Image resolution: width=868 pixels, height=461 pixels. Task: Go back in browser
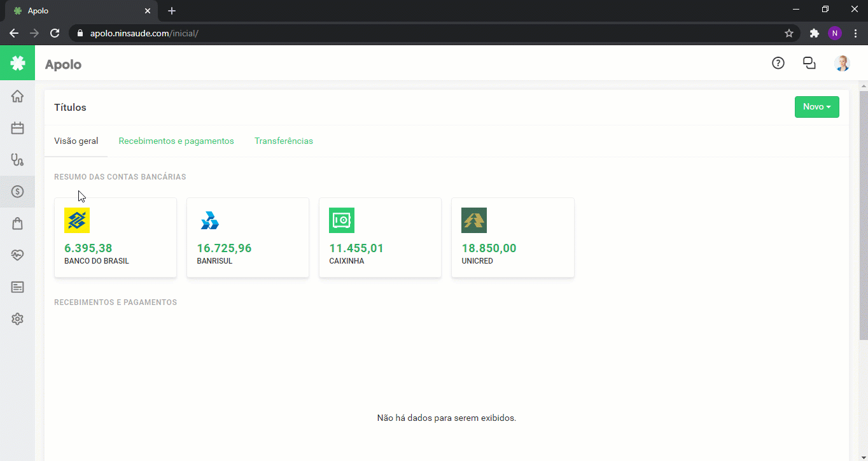pos(14,33)
